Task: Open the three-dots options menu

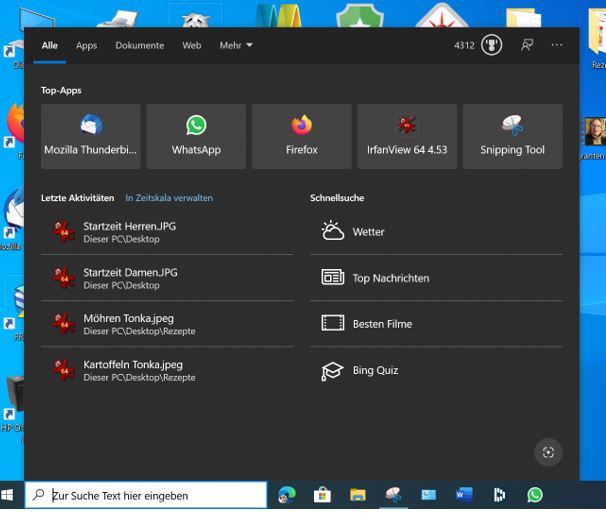Action: [x=557, y=45]
